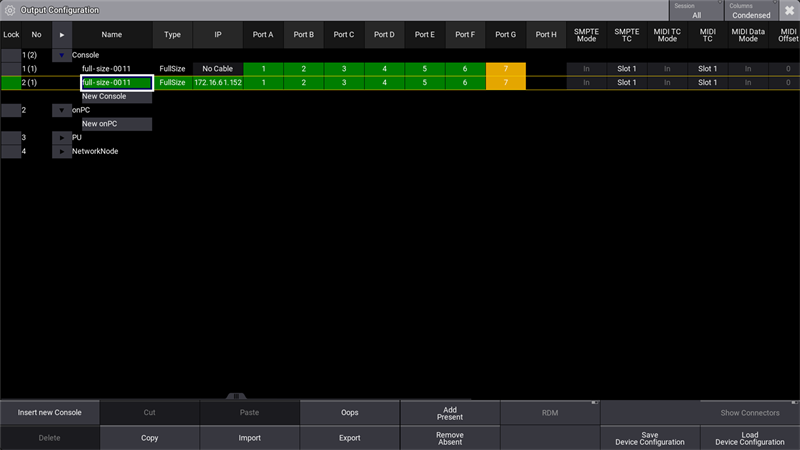The image size is (800, 450).
Task: Toggle lock for the Console group row
Action: point(10,54)
